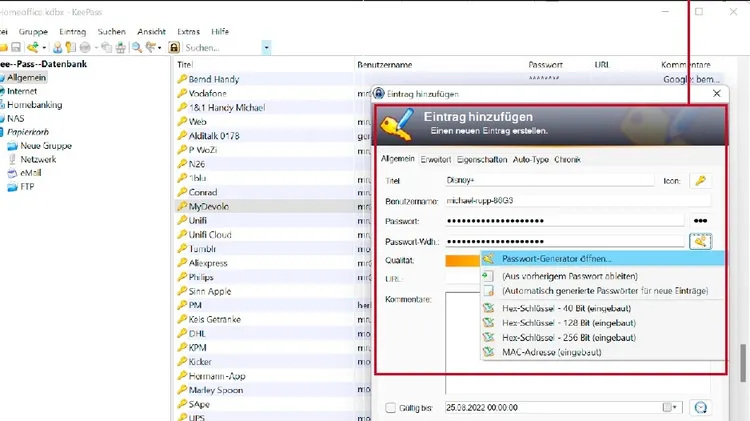750x421 pixels.
Task: Click the save database floppy icon
Action: click(16, 47)
